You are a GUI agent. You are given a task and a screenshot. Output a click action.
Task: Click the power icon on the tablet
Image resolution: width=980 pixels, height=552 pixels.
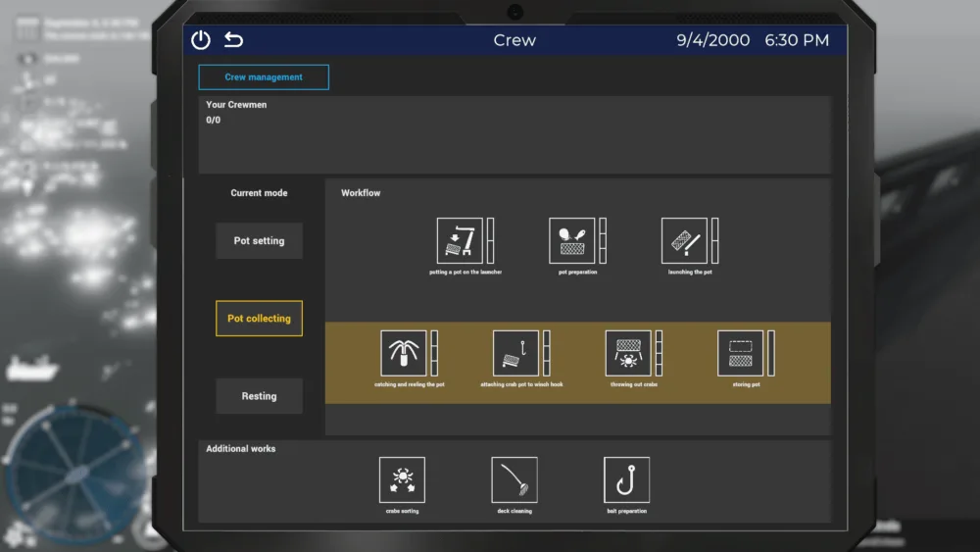pos(201,40)
